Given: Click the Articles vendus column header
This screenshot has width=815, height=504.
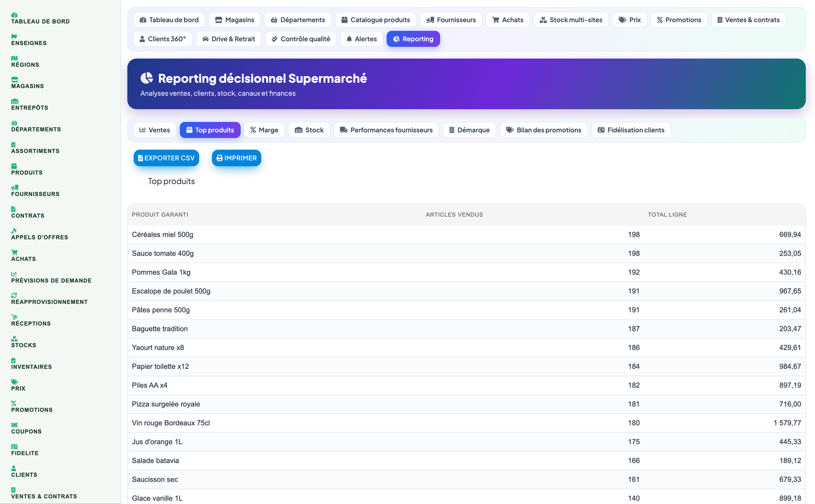Looking at the screenshot, I should click(x=454, y=215).
